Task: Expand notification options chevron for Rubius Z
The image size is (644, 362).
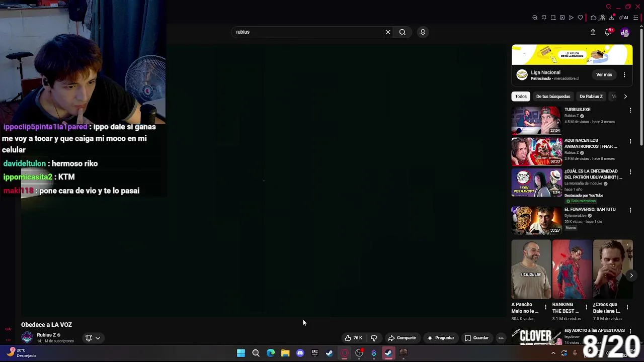Action: pos(98,338)
